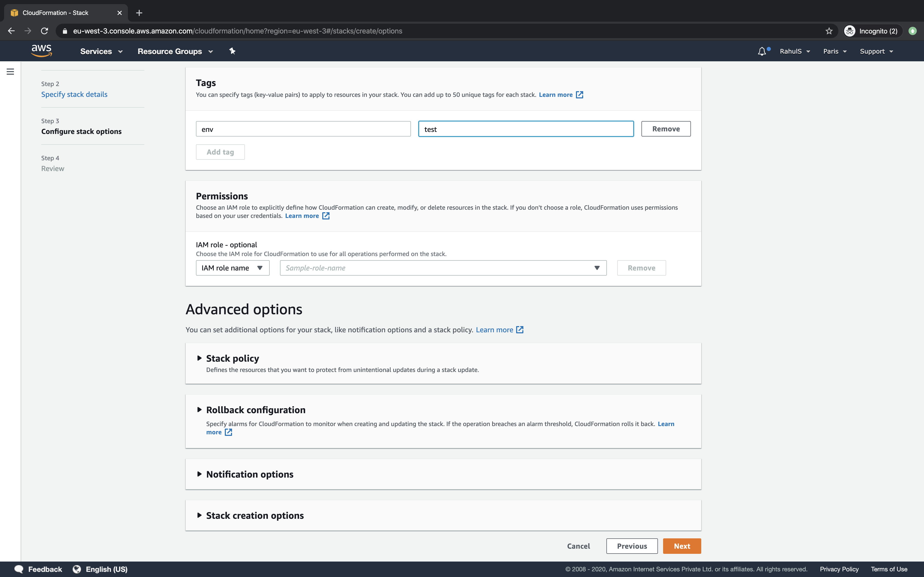
Task: Click the globe icon beside English (US)
Action: (x=77, y=568)
